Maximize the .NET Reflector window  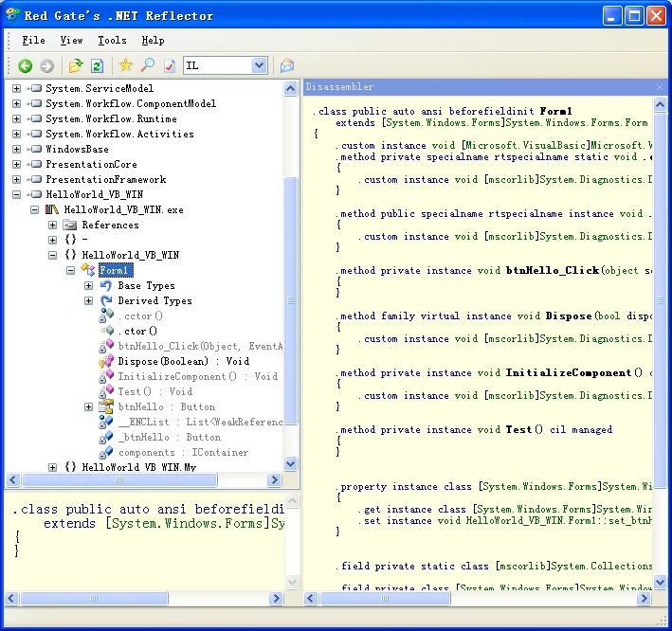point(634,16)
